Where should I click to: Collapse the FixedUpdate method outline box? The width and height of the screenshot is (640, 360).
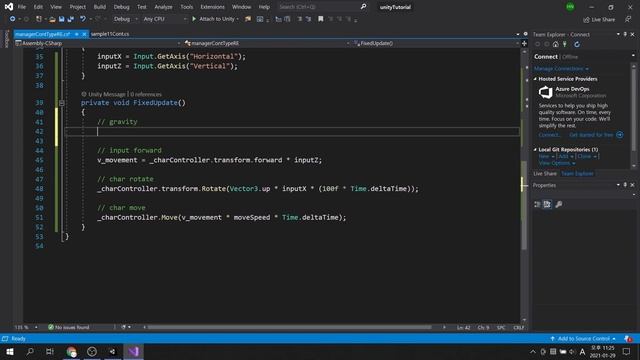pyautogui.click(x=62, y=103)
